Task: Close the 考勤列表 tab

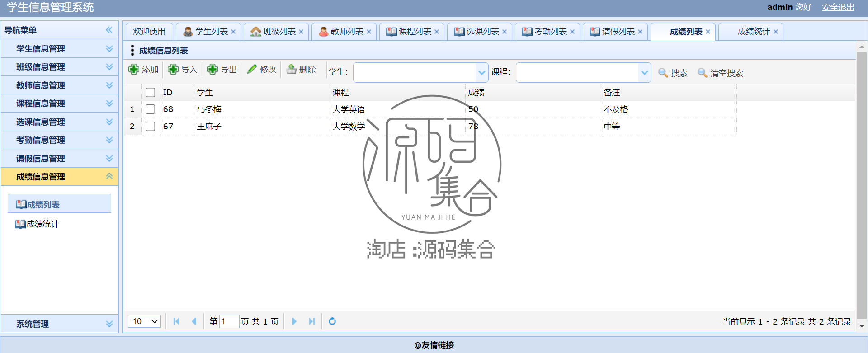Action: click(572, 32)
